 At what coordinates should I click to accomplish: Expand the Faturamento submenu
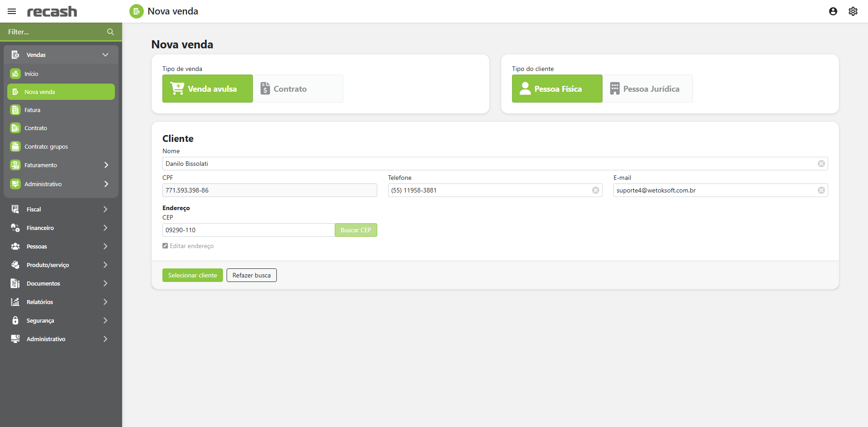tap(106, 165)
